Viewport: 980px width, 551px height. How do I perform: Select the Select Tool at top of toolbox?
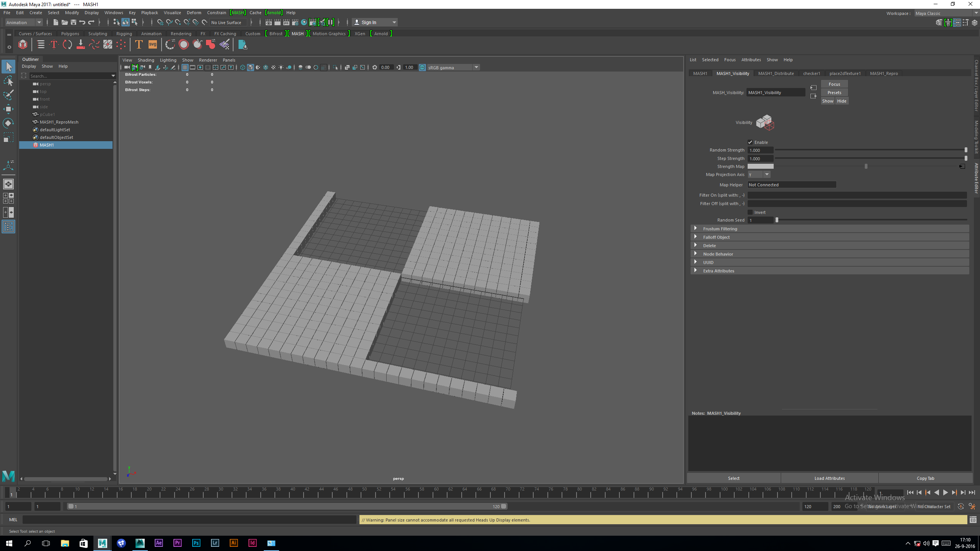[8, 66]
